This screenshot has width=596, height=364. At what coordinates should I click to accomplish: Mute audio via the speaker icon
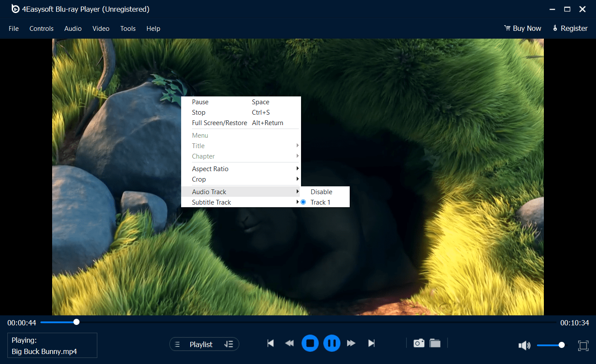click(x=524, y=345)
